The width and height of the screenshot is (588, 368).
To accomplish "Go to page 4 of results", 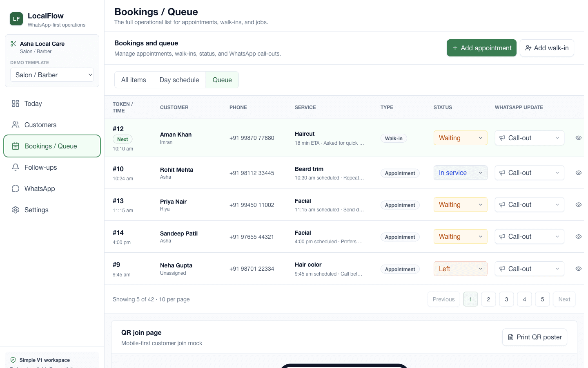I will click(x=524, y=299).
